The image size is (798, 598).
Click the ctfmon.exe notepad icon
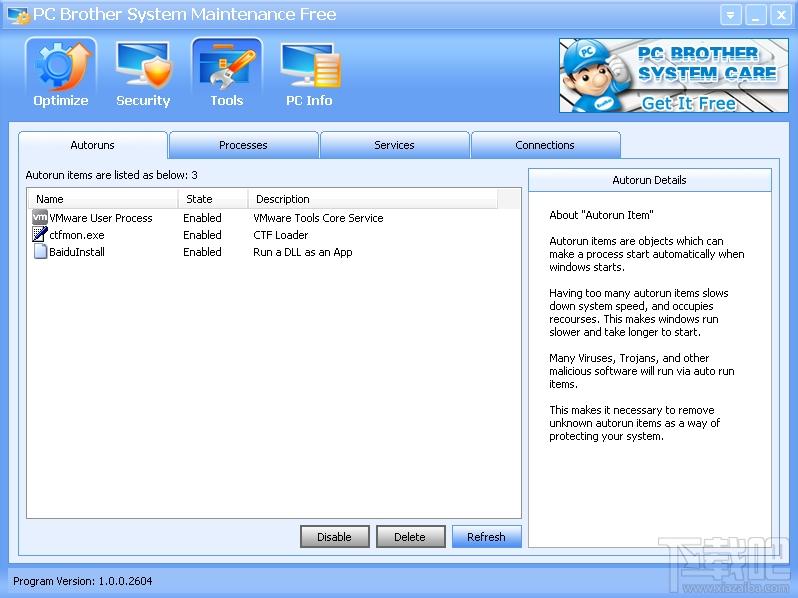click(x=40, y=234)
